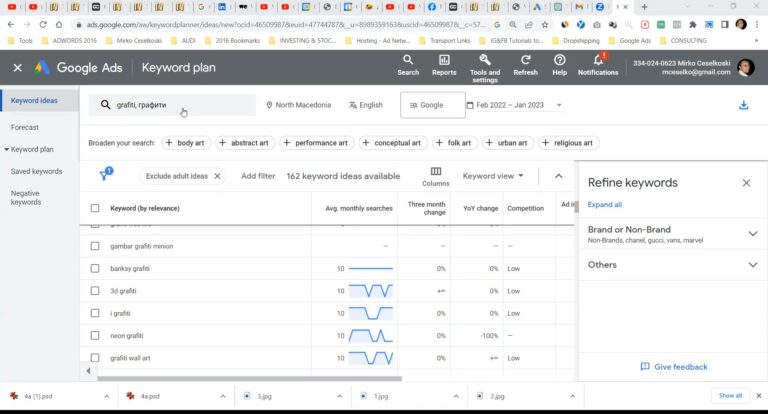Screen dimensions: 768x414
Task: Open the Keyword view dropdown
Action: (x=493, y=176)
